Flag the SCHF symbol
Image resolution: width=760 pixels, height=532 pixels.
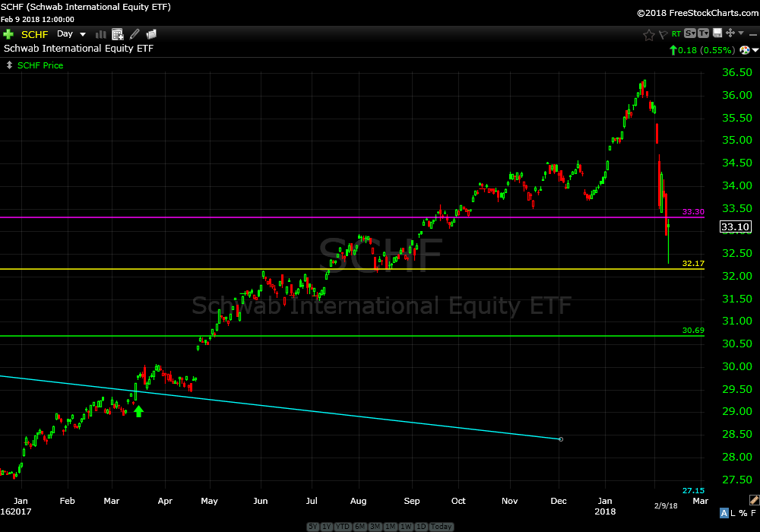coord(662,34)
